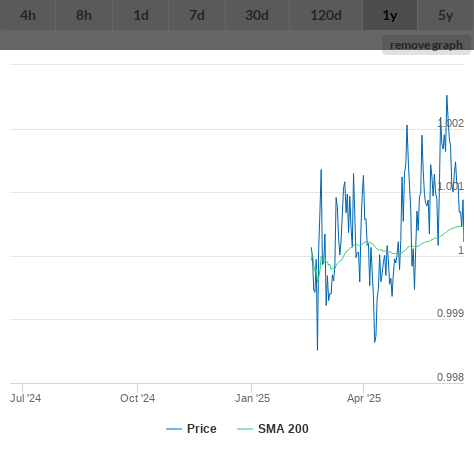Click the remove graph button
The image size is (474, 455).
[426, 45]
